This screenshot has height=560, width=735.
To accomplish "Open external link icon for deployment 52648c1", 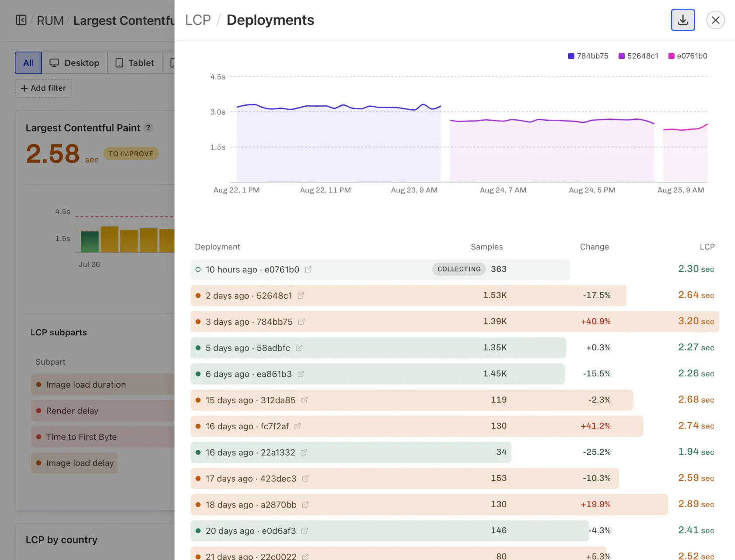I will [x=301, y=296].
